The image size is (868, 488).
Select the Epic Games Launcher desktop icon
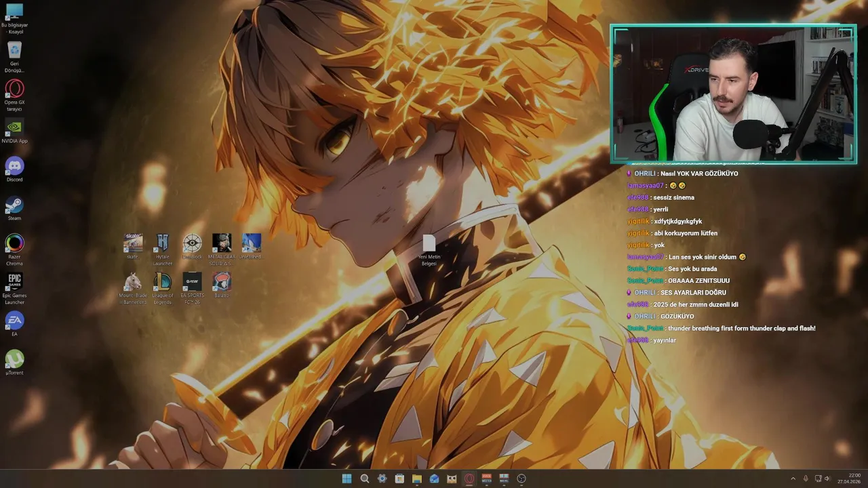coord(14,289)
